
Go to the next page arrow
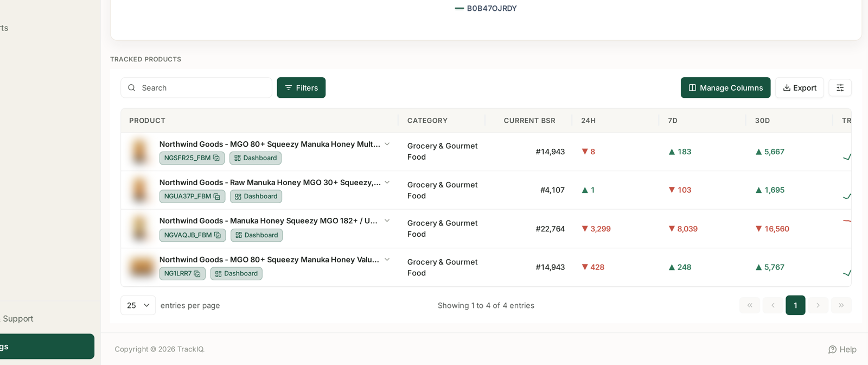[x=818, y=305]
